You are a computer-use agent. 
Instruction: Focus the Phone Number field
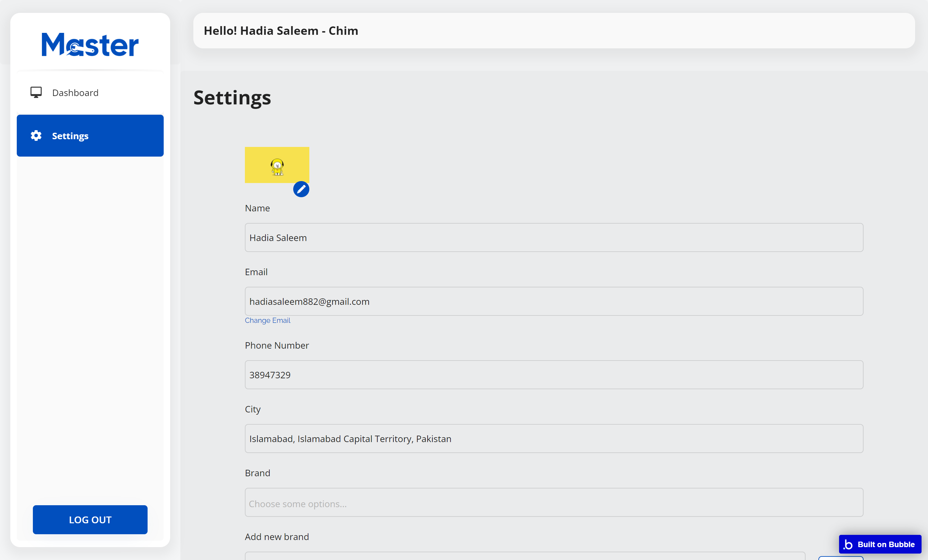click(x=554, y=375)
